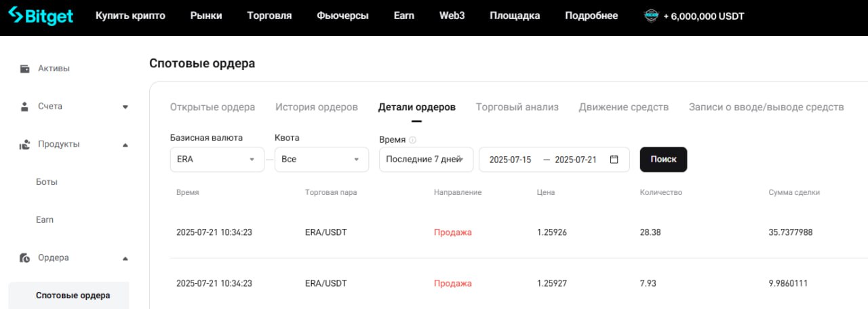Open Площадка in the top navigation

[x=515, y=16]
